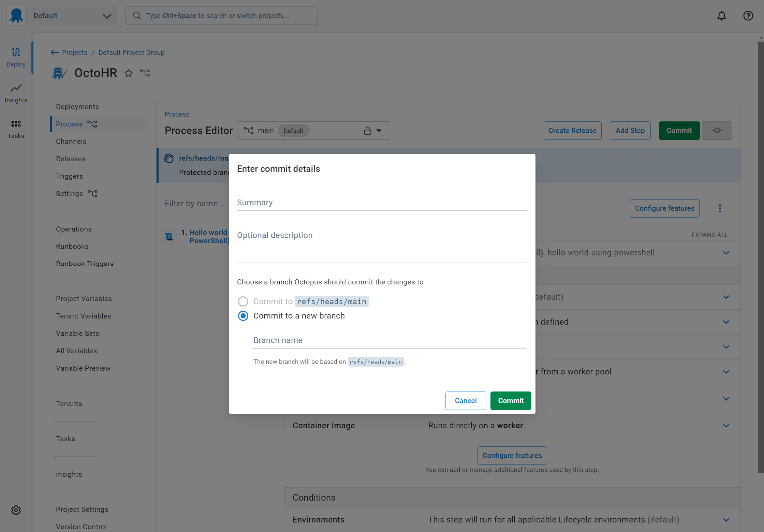Expand the row ending with 'defined'
Viewport: 764px width, 532px height.
point(726,322)
